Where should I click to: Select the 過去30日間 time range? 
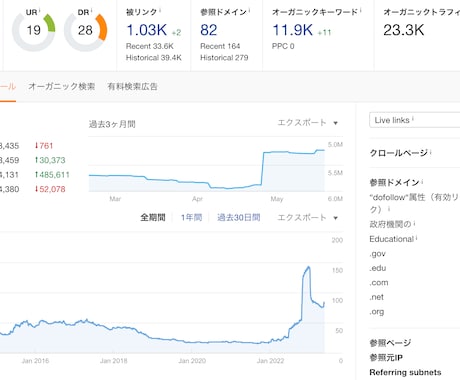(239, 217)
